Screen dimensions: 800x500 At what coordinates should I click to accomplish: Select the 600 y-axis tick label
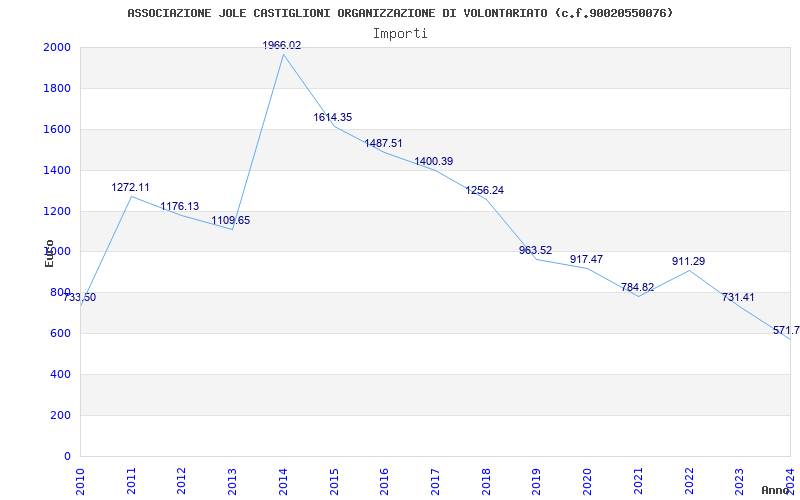coord(62,334)
